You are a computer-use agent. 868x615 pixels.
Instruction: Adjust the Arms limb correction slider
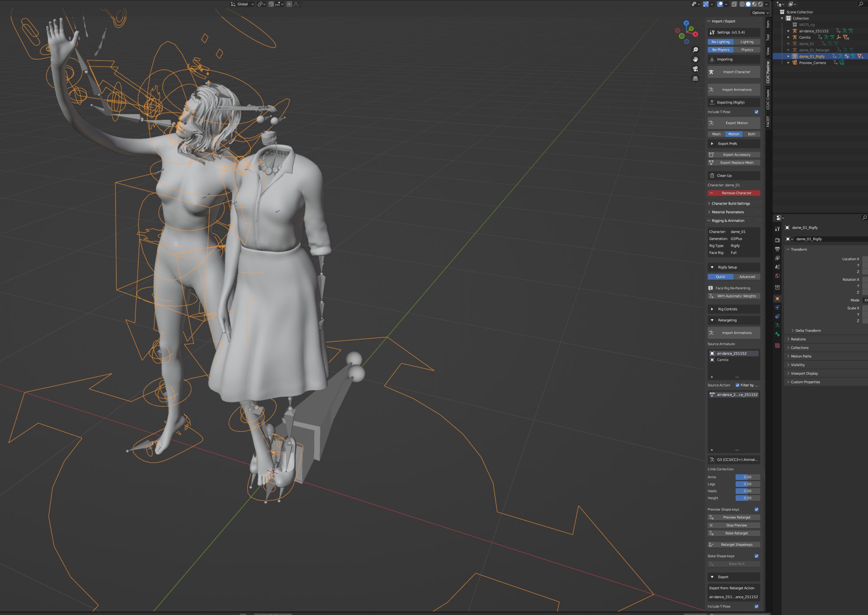click(x=748, y=477)
